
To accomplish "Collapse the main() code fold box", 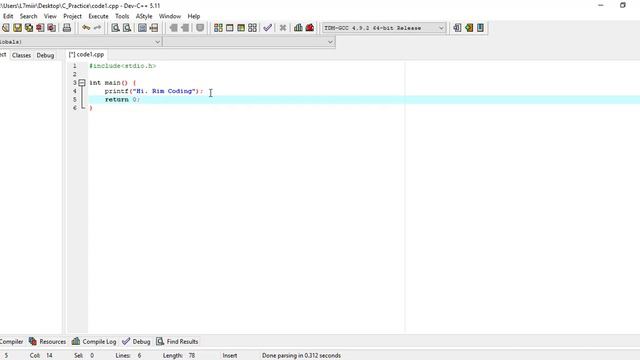I will (x=82, y=82).
